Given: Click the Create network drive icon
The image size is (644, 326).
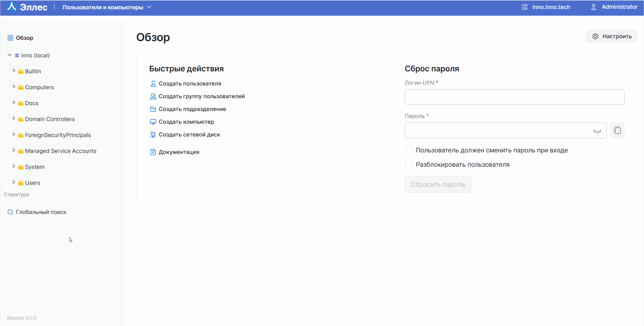Looking at the screenshot, I should click(153, 135).
